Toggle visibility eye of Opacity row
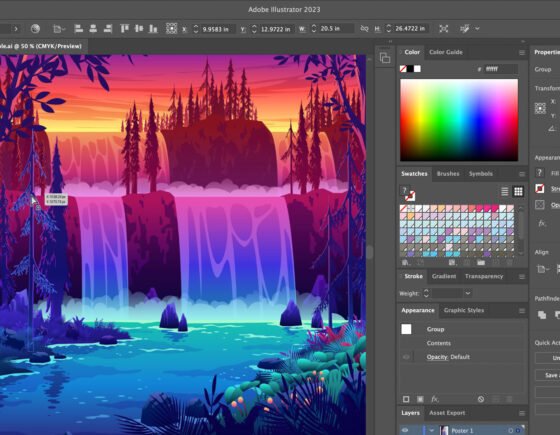This screenshot has height=435, width=560. tap(406, 357)
